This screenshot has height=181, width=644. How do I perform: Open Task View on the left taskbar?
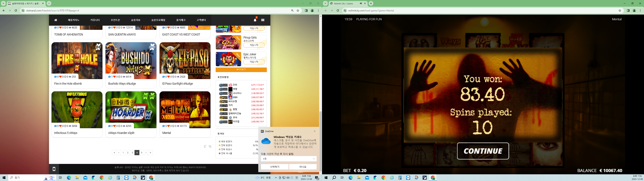(60, 178)
